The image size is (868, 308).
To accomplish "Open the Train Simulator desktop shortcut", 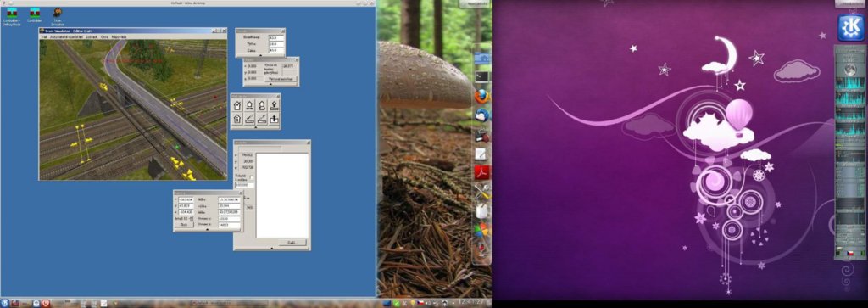I will coord(57,16).
